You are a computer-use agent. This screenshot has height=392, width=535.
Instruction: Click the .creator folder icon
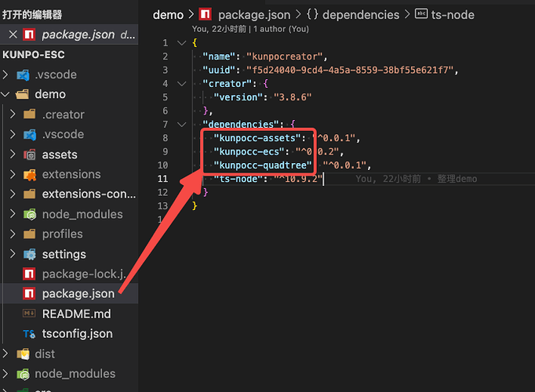click(x=30, y=114)
